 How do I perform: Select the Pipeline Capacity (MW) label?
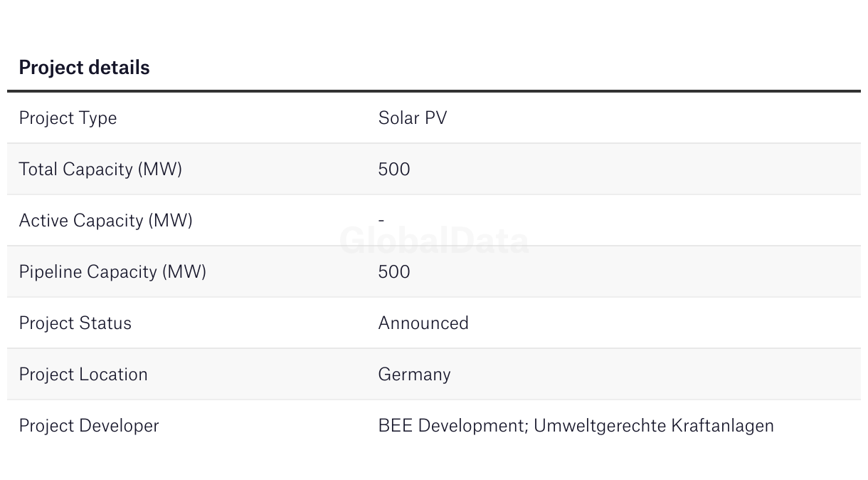[112, 272]
